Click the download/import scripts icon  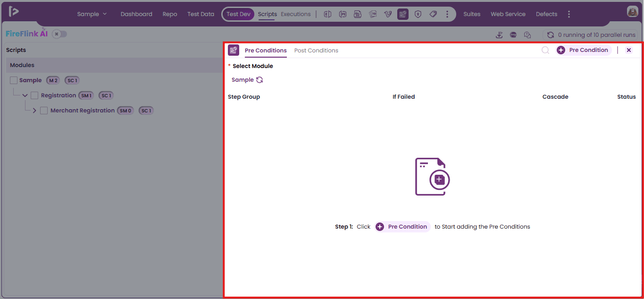tap(499, 35)
